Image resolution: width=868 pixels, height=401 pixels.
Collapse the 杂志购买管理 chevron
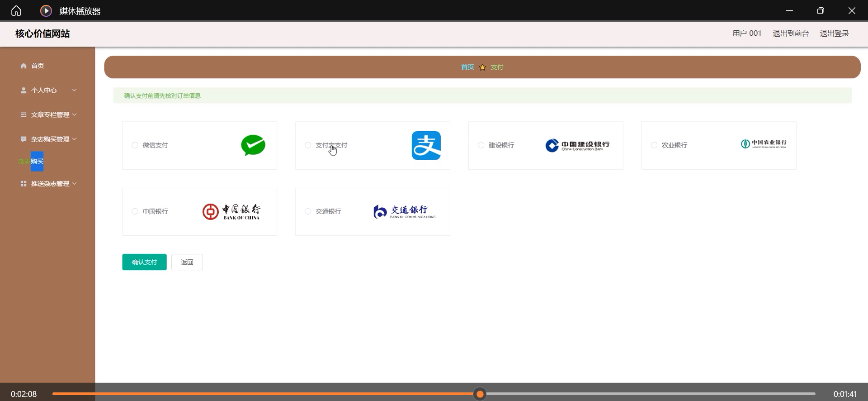coord(74,139)
